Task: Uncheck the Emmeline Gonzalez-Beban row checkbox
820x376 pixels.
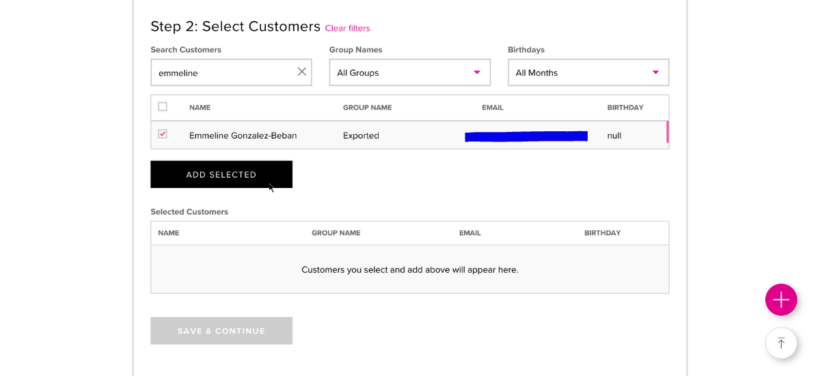Action: (x=163, y=134)
